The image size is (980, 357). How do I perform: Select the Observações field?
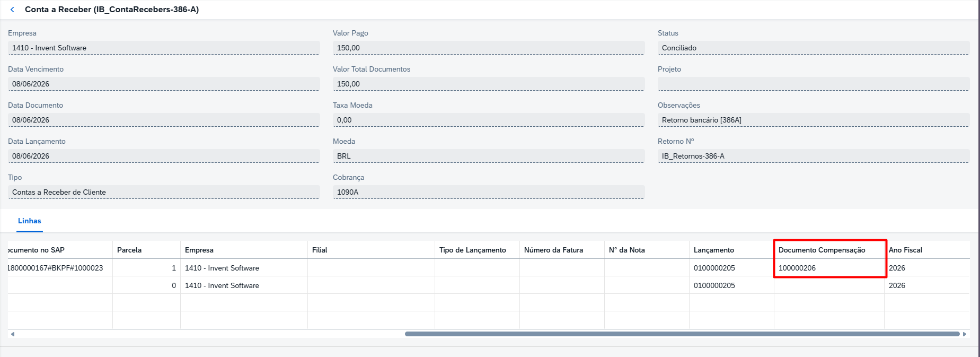[814, 120]
